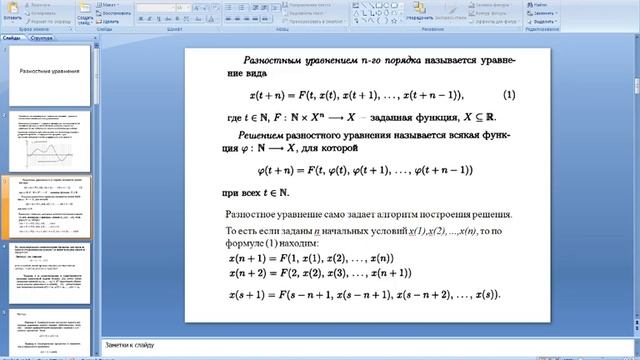This screenshot has height=360, width=640.
Task: Switch to the Слайды tab
Action: 12,38
